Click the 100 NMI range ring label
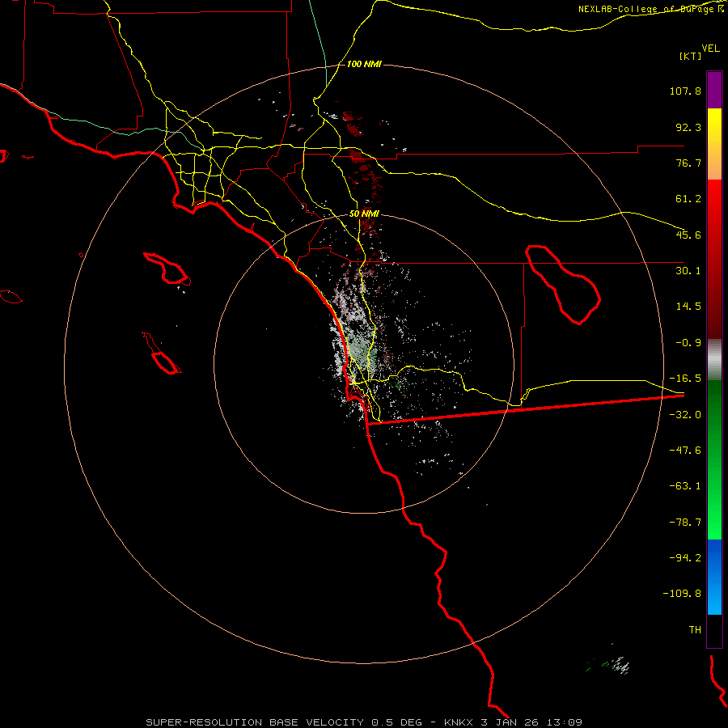The width and height of the screenshot is (728, 728). coord(364,64)
